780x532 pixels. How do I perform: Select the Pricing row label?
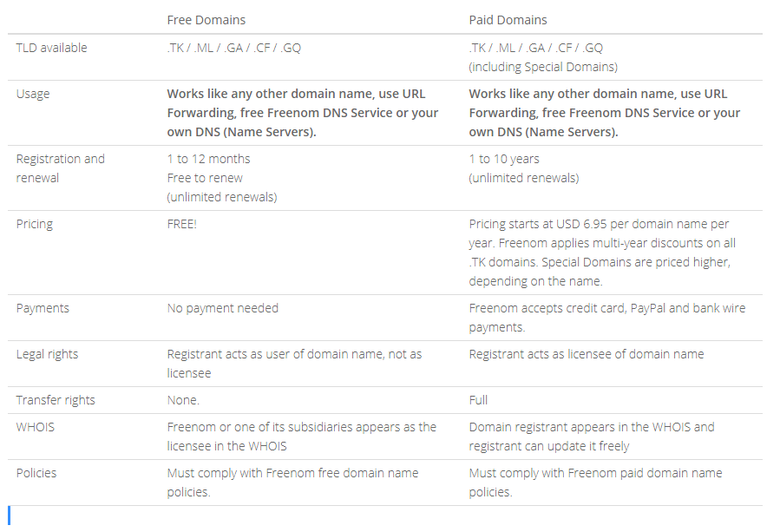[x=35, y=224]
